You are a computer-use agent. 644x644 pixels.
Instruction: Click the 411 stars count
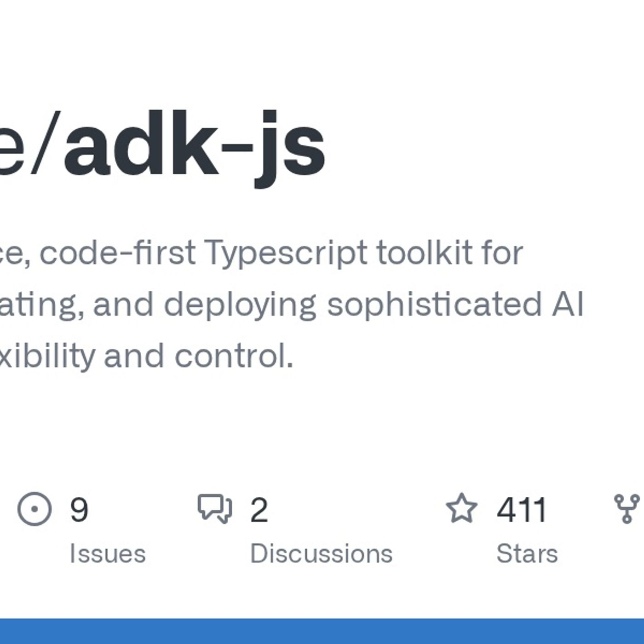click(x=521, y=509)
